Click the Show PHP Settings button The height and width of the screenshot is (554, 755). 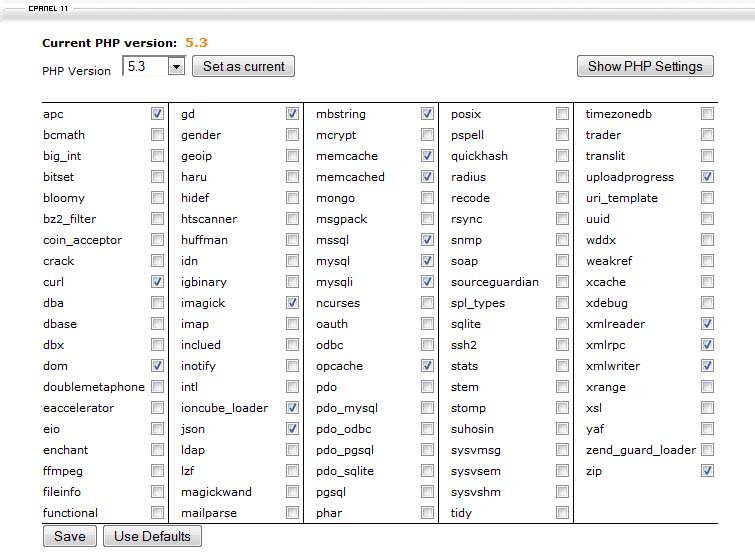coord(645,67)
